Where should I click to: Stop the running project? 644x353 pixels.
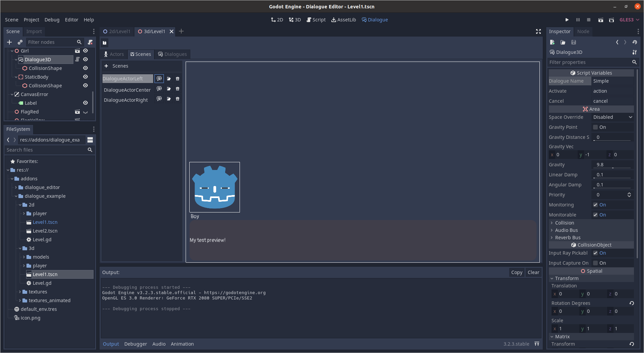pyautogui.click(x=589, y=20)
